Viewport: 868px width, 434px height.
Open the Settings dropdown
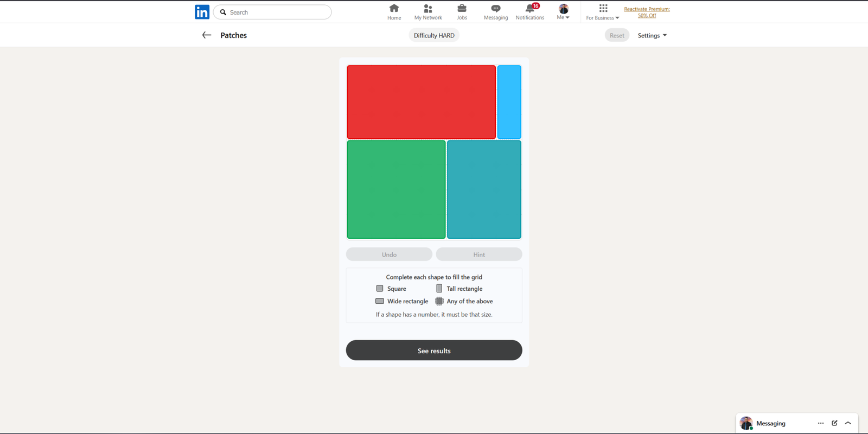pos(652,36)
